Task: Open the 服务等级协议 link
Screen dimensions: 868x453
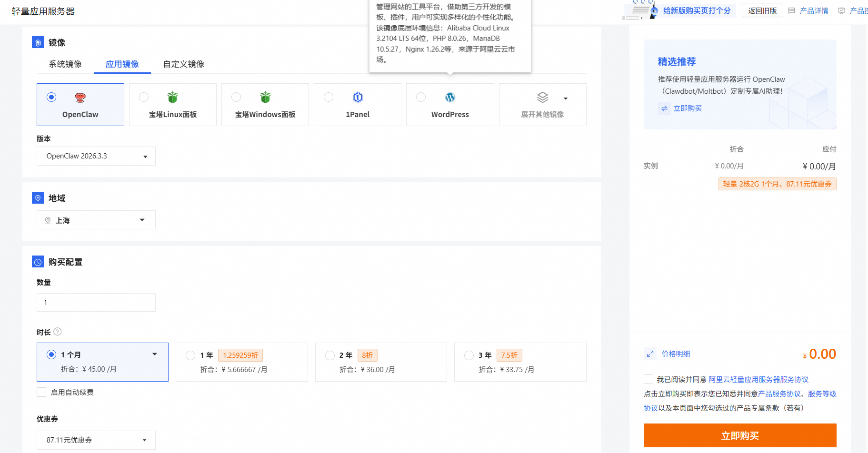Action: coord(822,394)
